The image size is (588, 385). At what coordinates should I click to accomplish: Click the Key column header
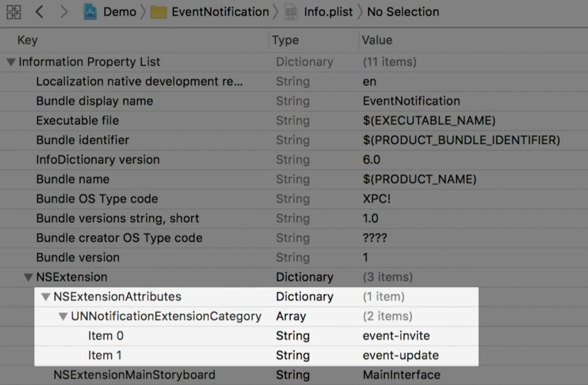[27, 40]
